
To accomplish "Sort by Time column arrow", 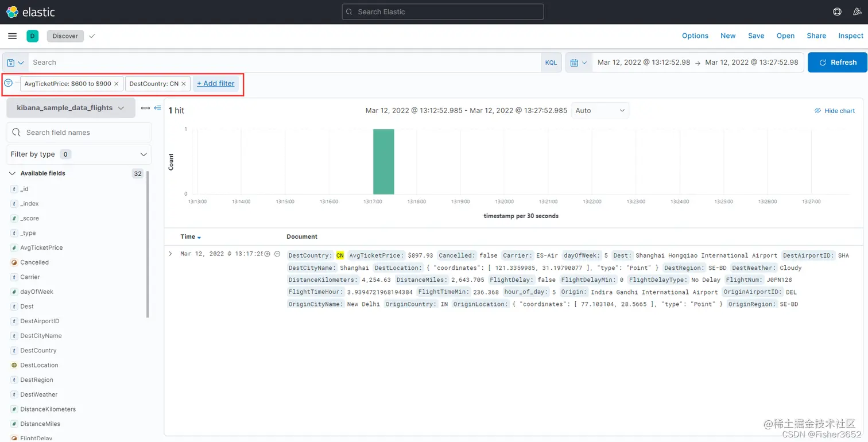I will click(199, 237).
